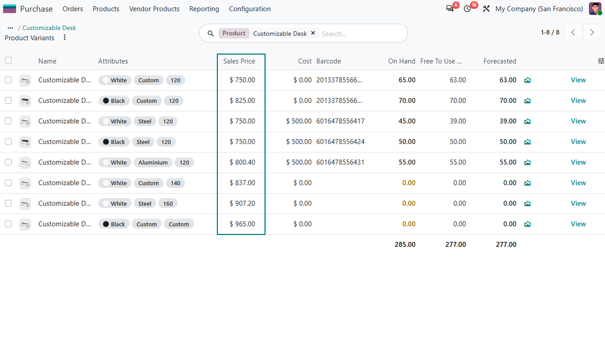
Task: Click View link in the $ 965.00 row
Action: [578, 224]
